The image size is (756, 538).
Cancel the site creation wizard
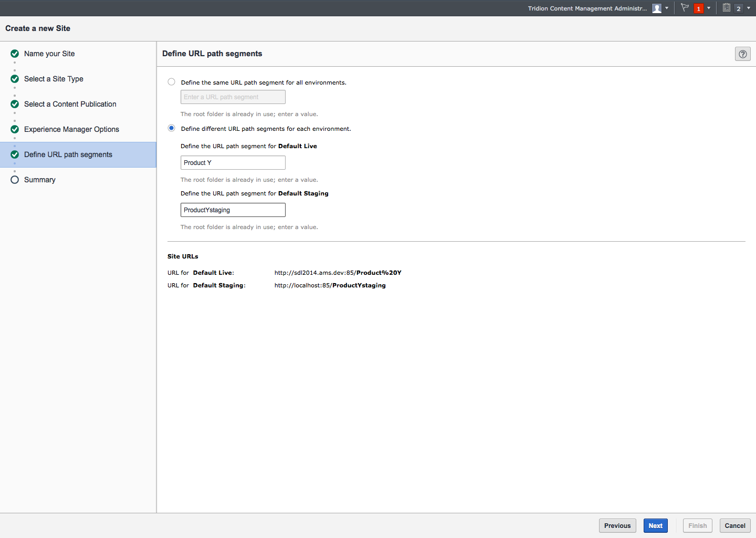pyautogui.click(x=734, y=525)
